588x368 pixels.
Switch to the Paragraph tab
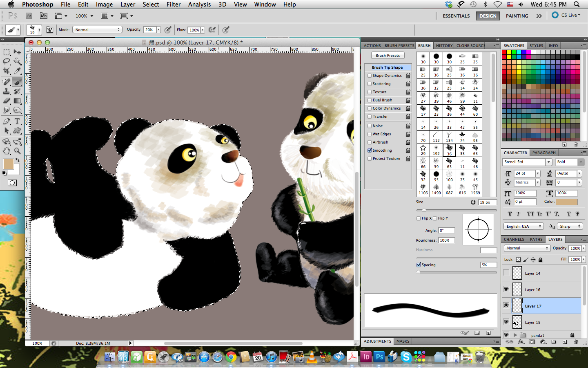[544, 153]
